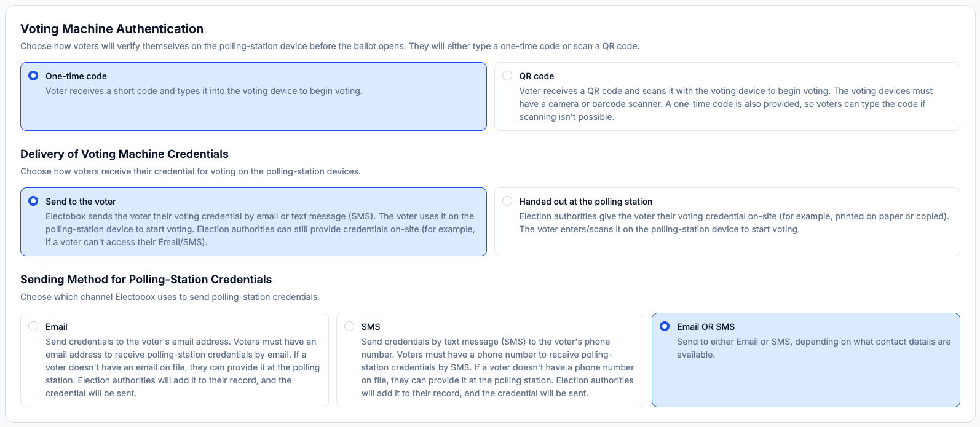Click the SMS delivery option card
Image resolution: width=980 pixels, height=427 pixels.
(490, 359)
